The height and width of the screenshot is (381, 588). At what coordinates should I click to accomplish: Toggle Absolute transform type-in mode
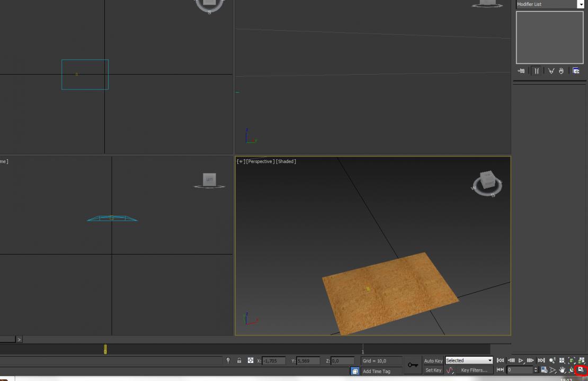click(251, 361)
